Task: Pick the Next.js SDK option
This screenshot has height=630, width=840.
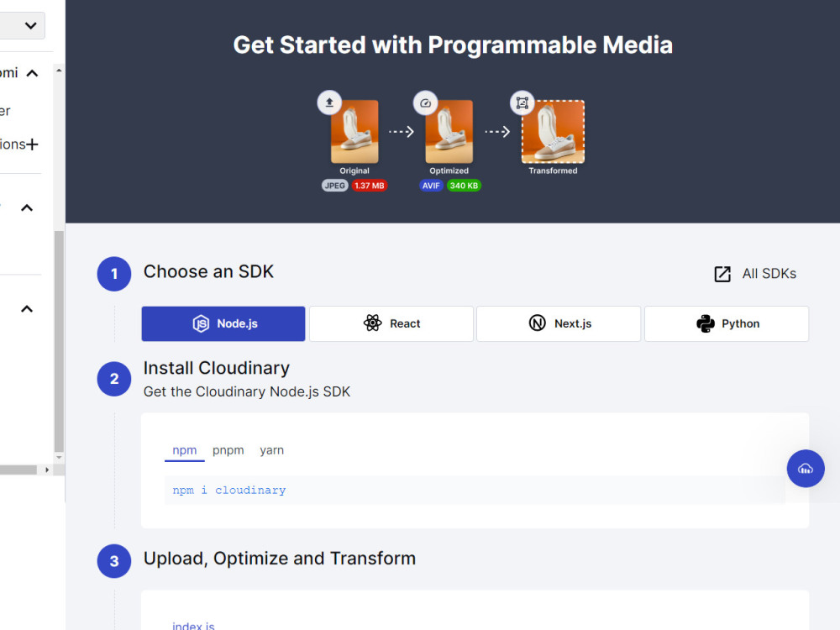Action: tap(558, 323)
